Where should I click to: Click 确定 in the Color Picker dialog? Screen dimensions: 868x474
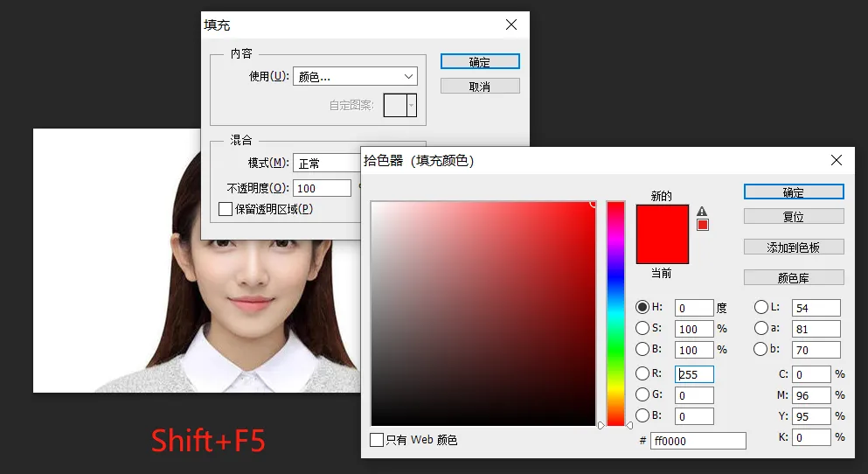[x=793, y=192]
